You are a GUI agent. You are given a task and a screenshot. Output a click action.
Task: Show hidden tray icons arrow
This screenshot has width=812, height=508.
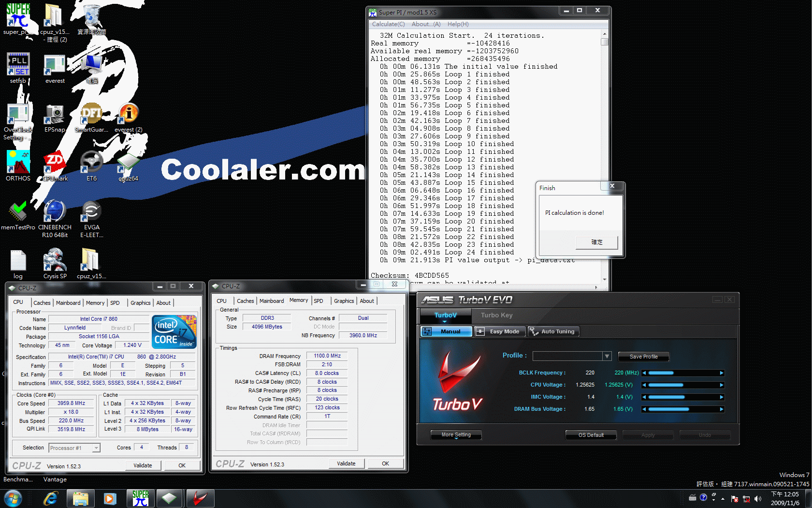(x=723, y=498)
